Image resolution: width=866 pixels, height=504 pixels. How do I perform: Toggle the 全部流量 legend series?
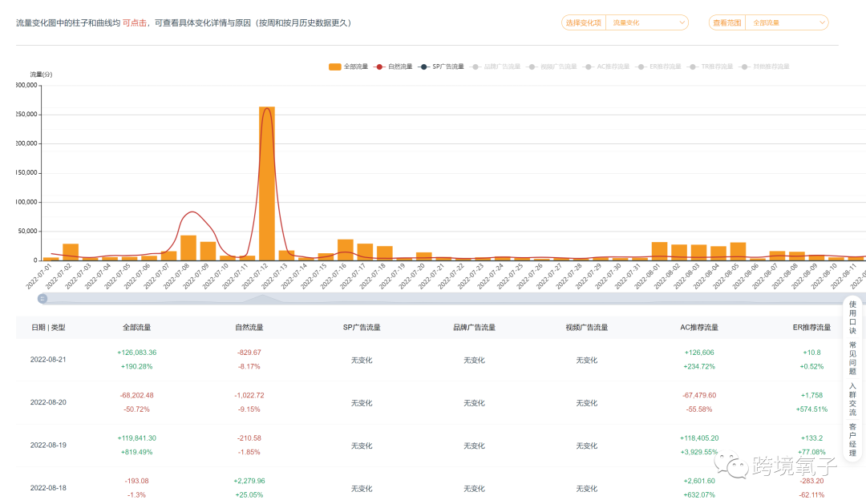pos(348,67)
